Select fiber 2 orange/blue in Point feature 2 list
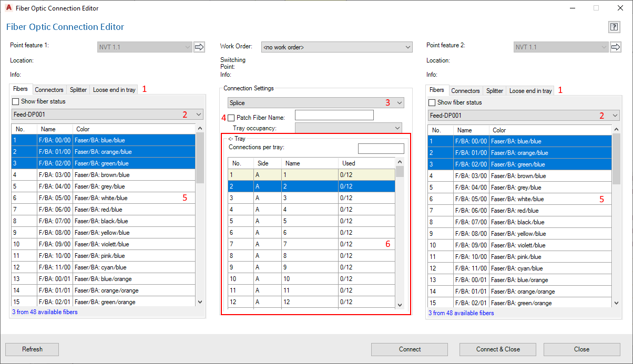The height and width of the screenshot is (364, 633). 520,153
